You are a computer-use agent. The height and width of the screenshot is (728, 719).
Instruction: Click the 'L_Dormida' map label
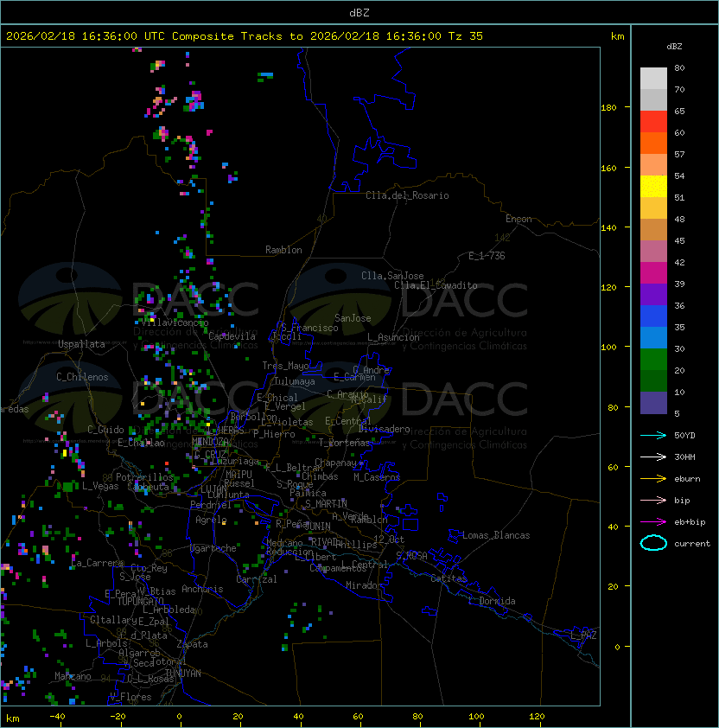point(492,601)
